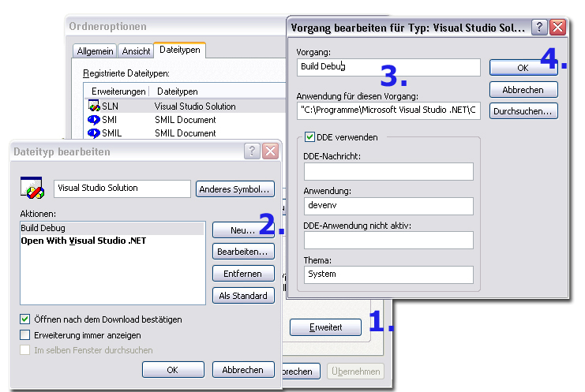Click help button in Dateityp bearbeiten title bar

[x=252, y=151]
